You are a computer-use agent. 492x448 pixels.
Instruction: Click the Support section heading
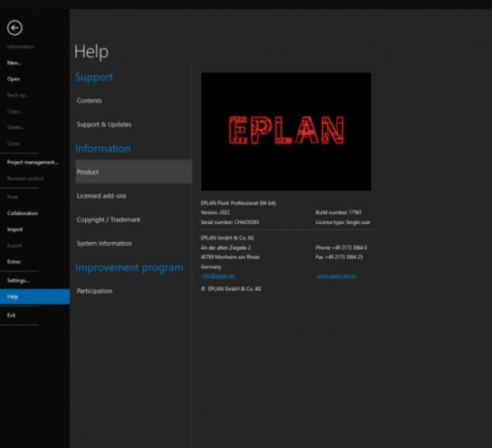(94, 77)
